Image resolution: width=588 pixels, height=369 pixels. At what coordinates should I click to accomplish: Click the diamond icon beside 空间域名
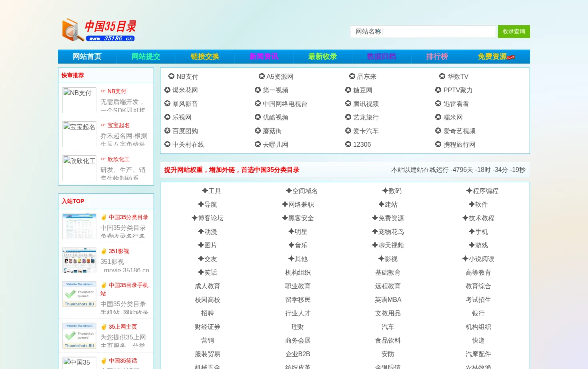coord(289,191)
